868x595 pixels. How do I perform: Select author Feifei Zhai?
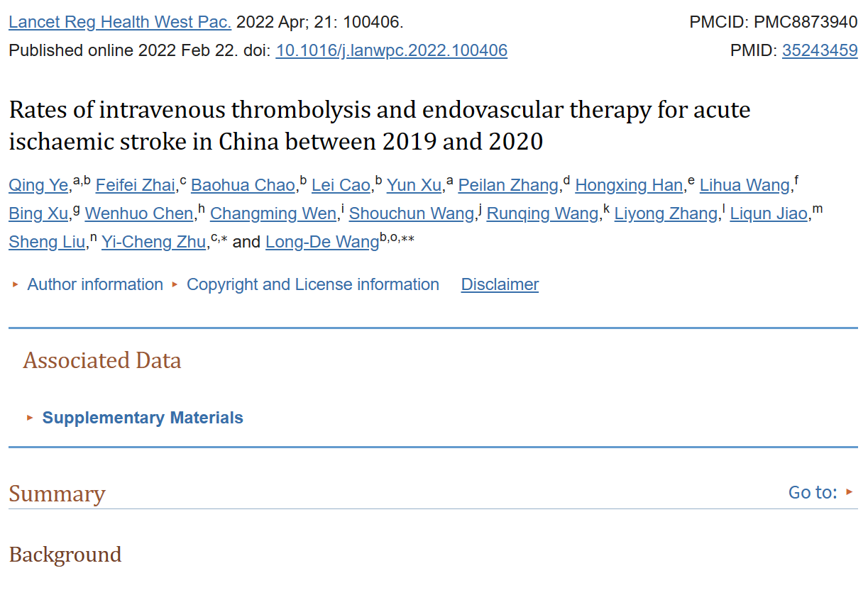point(135,185)
